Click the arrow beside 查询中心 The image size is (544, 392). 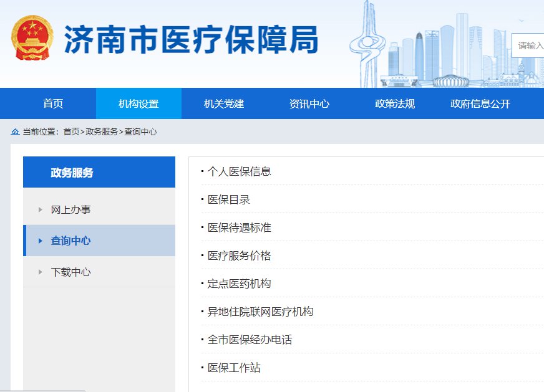click(x=41, y=241)
